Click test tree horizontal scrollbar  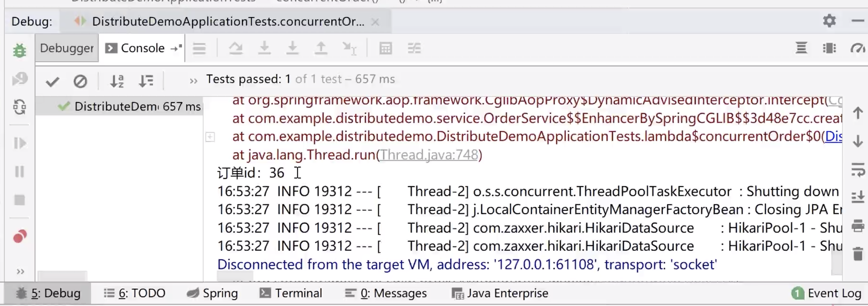[x=62, y=276]
